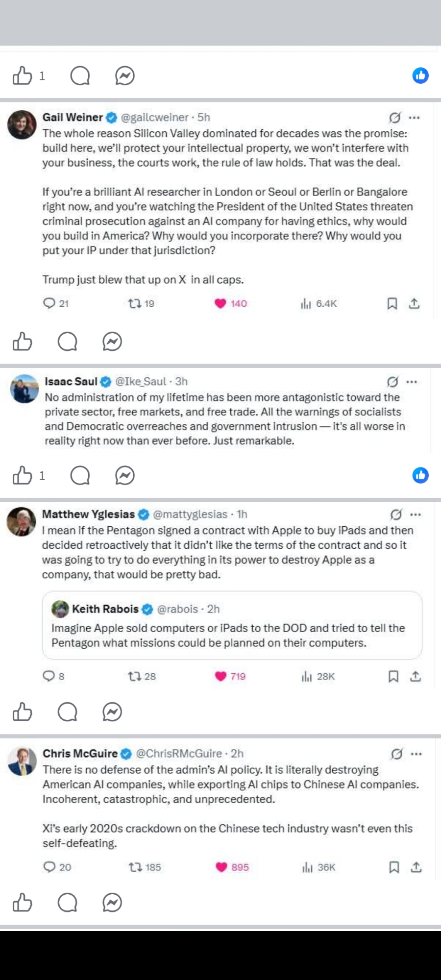Expand options menu on Chris McGuire tweet
This screenshot has width=441, height=980.
pyautogui.click(x=416, y=754)
